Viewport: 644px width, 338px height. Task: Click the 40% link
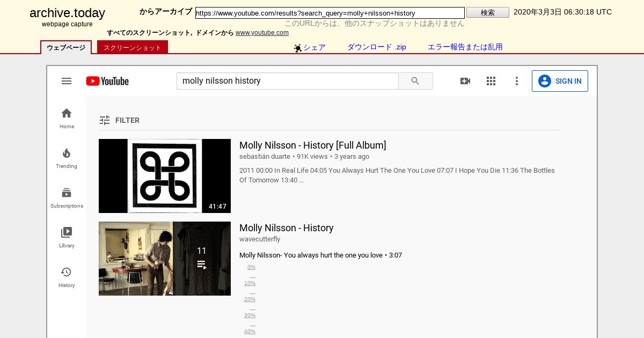pyautogui.click(x=250, y=332)
